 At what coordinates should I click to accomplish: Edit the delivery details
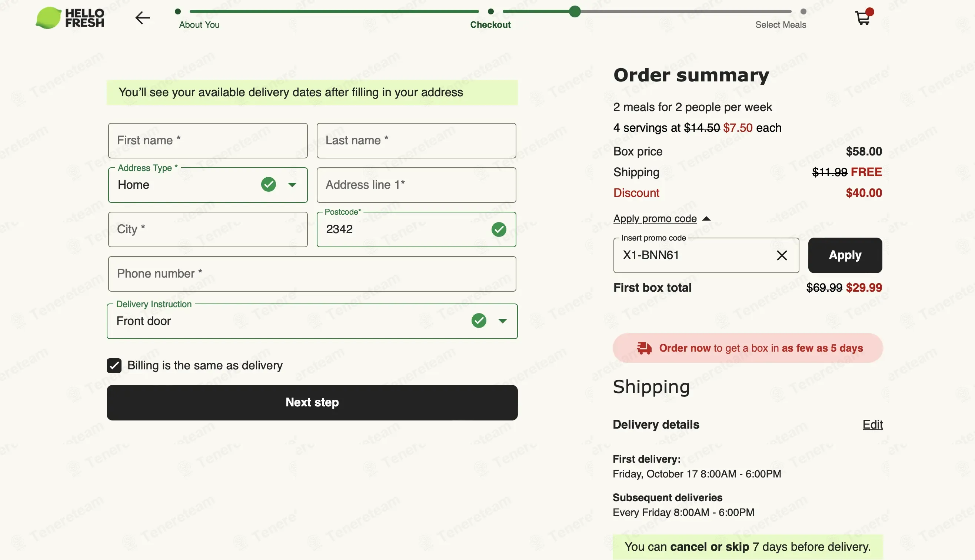872,425
